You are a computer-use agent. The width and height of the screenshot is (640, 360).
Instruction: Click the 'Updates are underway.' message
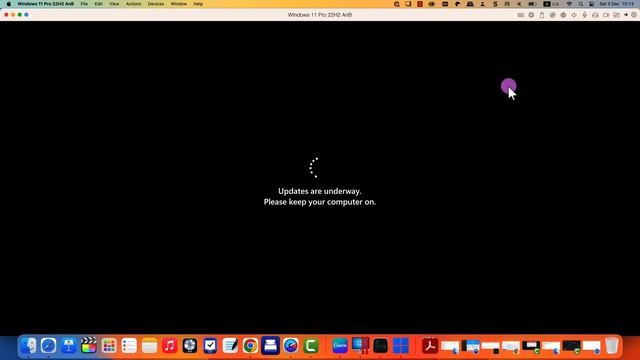click(320, 191)
